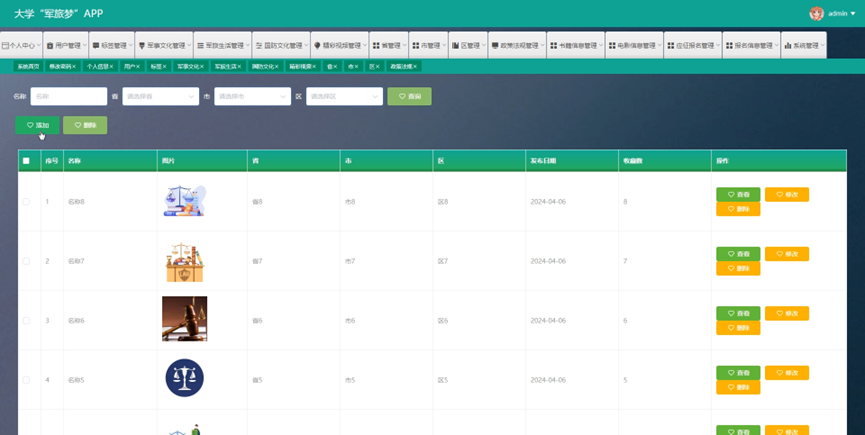865x435 pixels.
Task: Open the 区 select dropdown
Action: click(345, 96)
